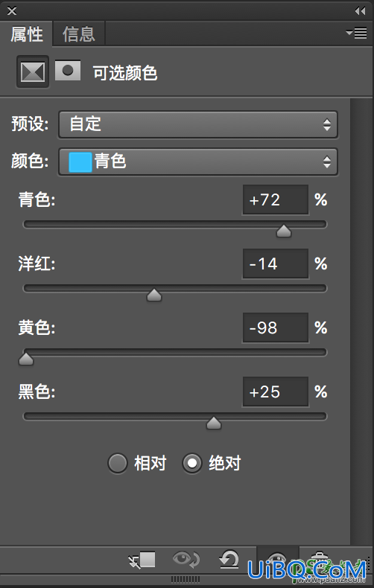
Task: Select the layer mask icon
Action: tap(68, 71)
